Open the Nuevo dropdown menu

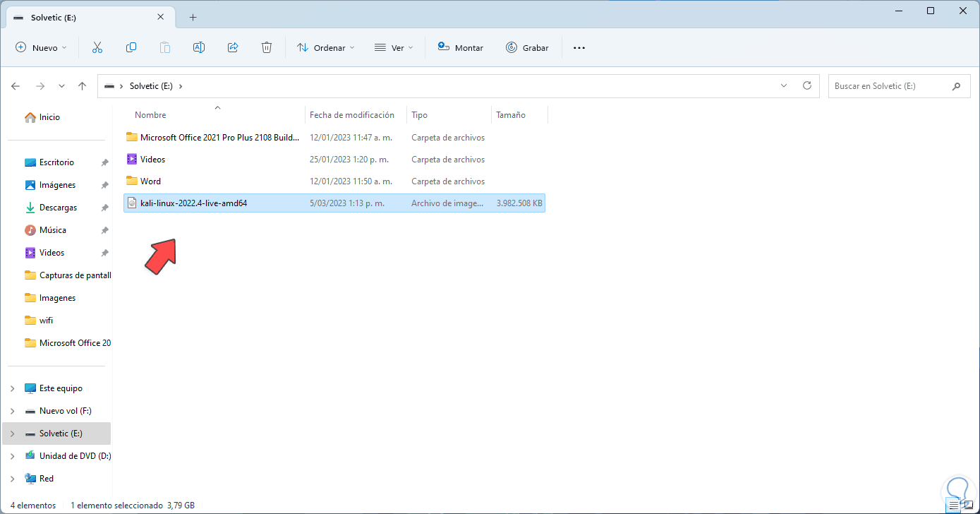[x=41, y=47]
